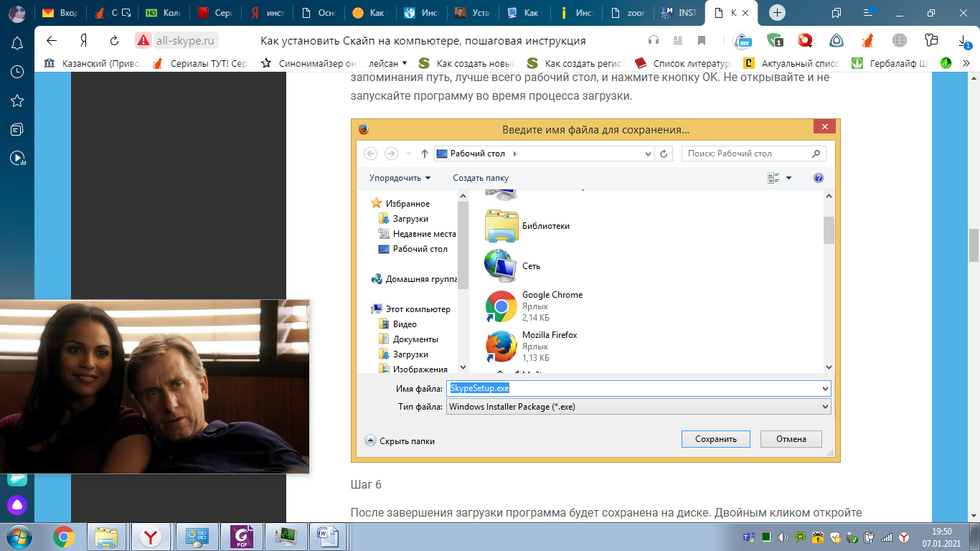Click the page vertical scrollbar thumb
980x551 pixels.
(x=974, y=245)
